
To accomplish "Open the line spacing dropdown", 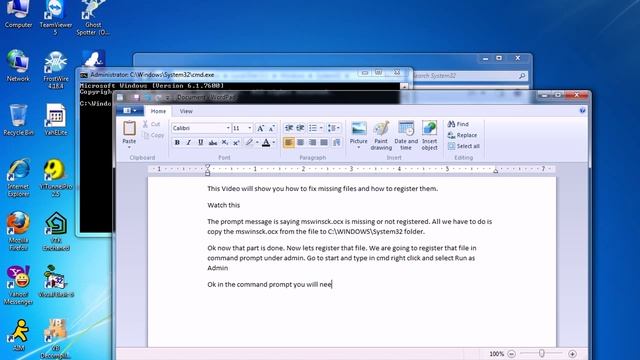I will click(333, 128).
